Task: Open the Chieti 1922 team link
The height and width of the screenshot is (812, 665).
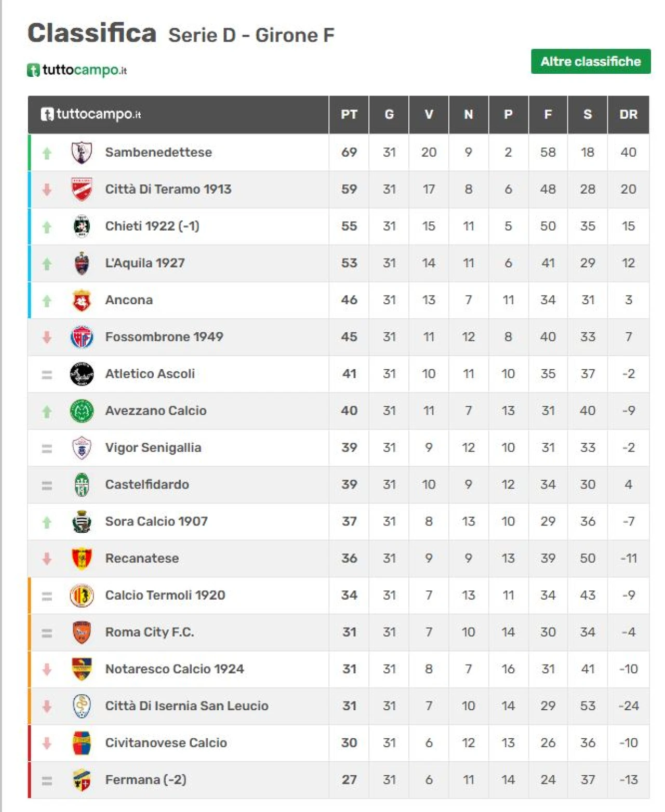Action: 152,226
